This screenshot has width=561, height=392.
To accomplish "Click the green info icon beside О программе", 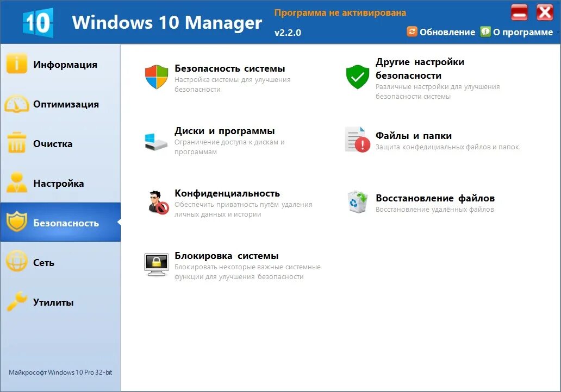I will coord(485,31).
